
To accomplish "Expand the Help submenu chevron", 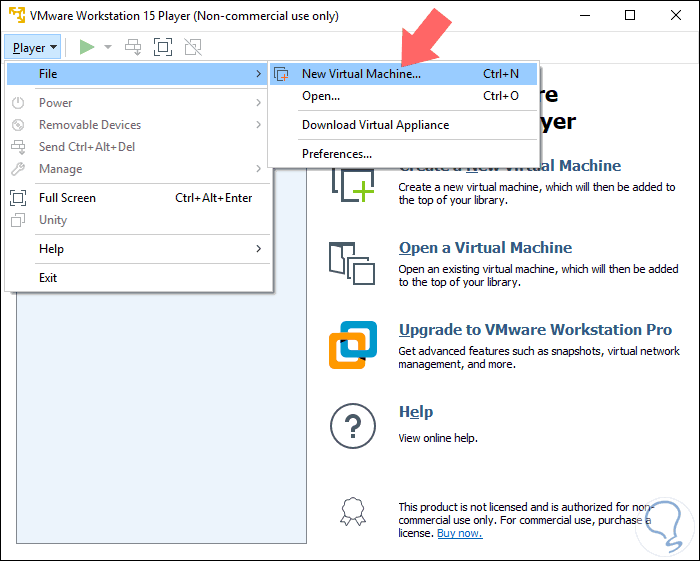I will click(x=258, y=249).
